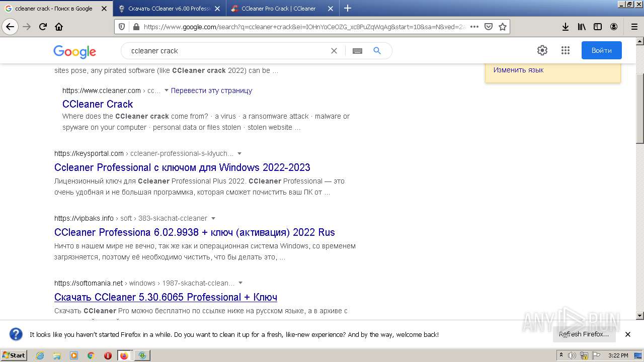Click Перевести эту страницу translate link

point(211,90)
